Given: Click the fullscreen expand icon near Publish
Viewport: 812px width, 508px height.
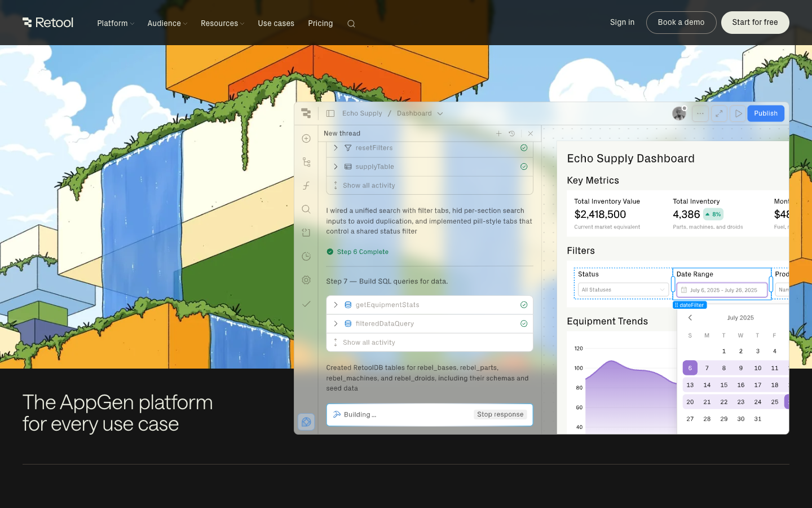Looking at the screenshot, I should [719, 113].
